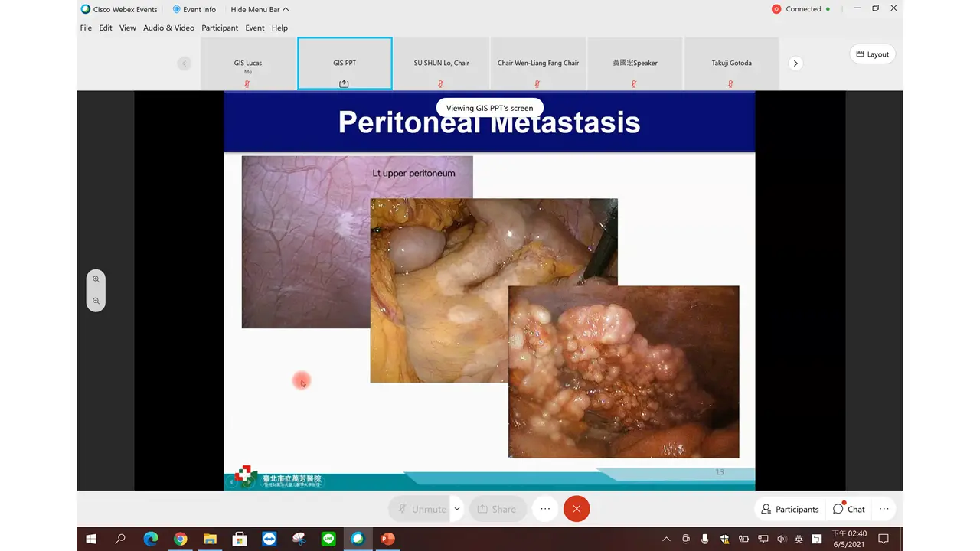This screenshot has height=551, width=980.
Task: Open panel options ellipsis next to Chat
Action: [884, 509]
